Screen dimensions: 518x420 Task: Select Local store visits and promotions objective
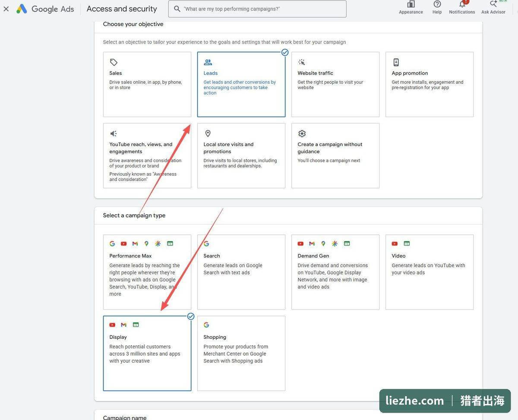click(x=241, y=155)
